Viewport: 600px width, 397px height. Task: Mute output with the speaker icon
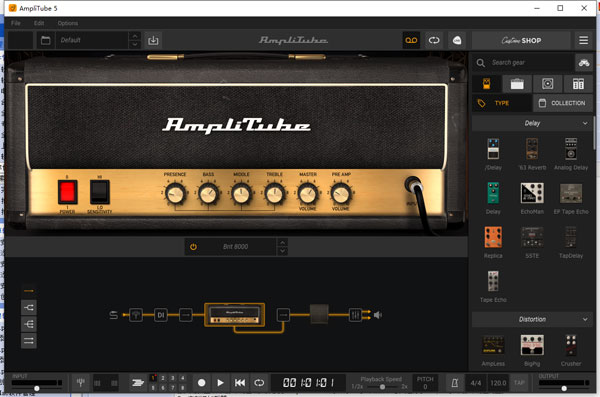point(378,315)
